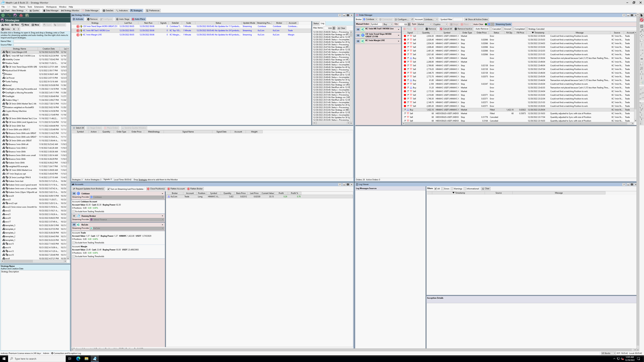The height and width of the screenshot is (362, 644).
Task: Click the Symbol Filter input field
Action: pyautogui.click(x=458, y=19)
